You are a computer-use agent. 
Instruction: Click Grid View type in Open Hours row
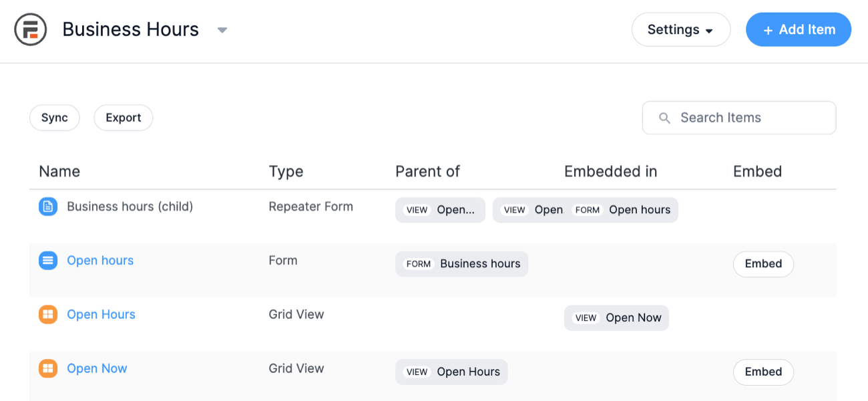296,314
